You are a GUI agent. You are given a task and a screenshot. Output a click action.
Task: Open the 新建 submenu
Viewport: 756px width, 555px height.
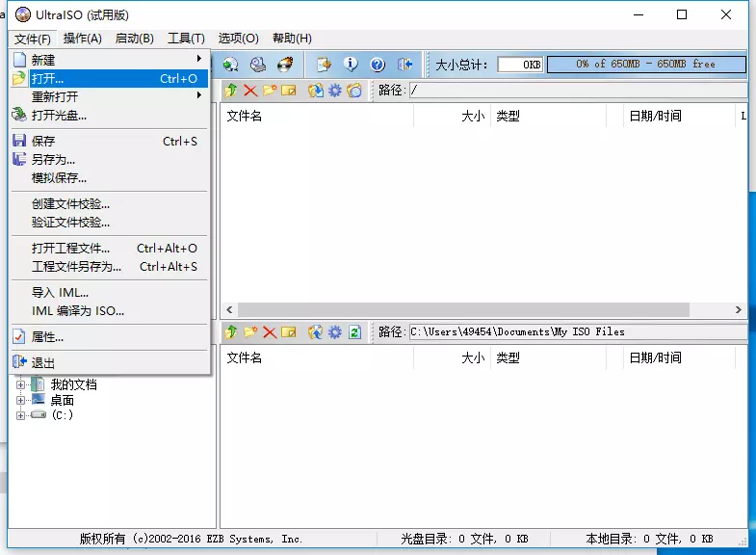point(110,60)
